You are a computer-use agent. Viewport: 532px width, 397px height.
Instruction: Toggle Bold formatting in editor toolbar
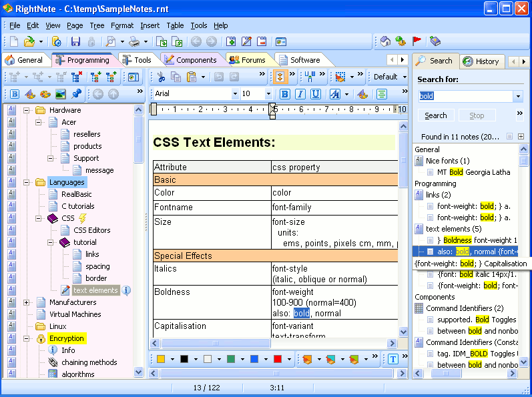pyautogui.click(x=284, y=94)
